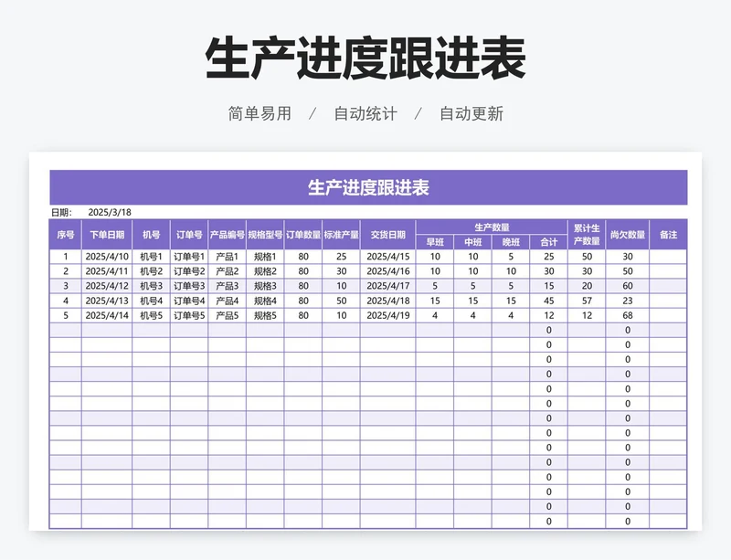
Task: Select the 机号4 cell
Action: (x=151, y=301)
